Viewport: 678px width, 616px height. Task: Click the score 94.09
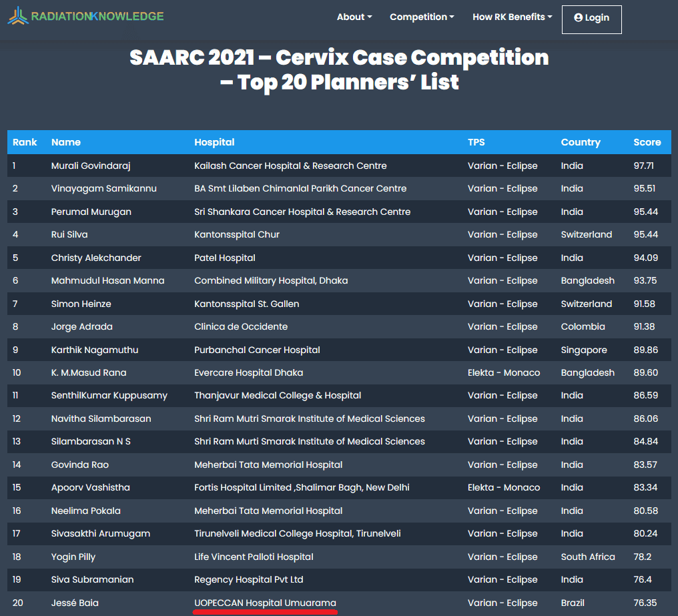pyautogui.click(x=645, y=258)
